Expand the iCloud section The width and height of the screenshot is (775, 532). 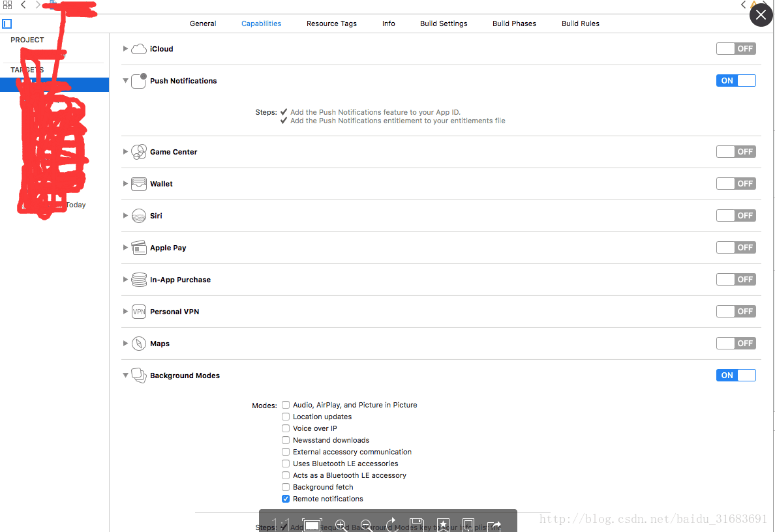pyautogui.click(x=125, y=48)
